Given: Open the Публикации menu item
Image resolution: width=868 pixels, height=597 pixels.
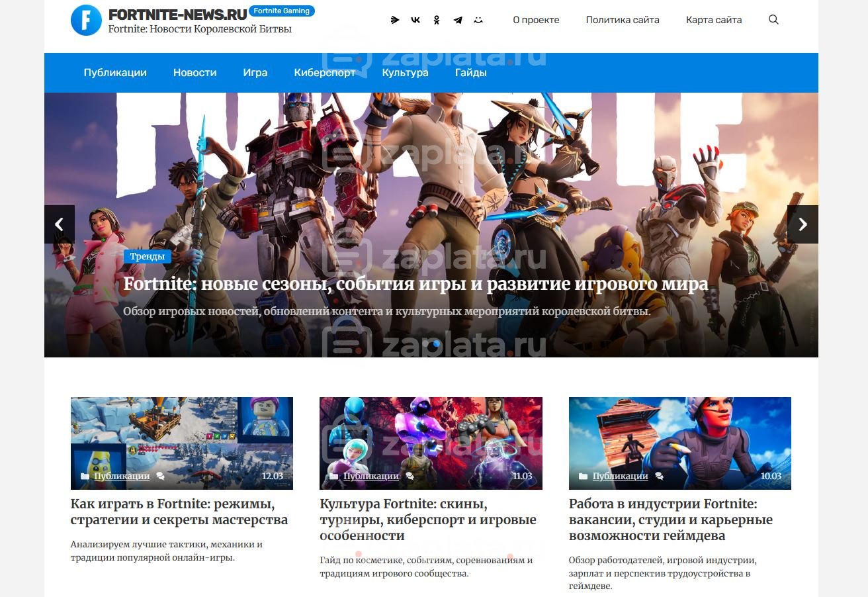Looking at the screenshot, I should [x=115, y=73].
